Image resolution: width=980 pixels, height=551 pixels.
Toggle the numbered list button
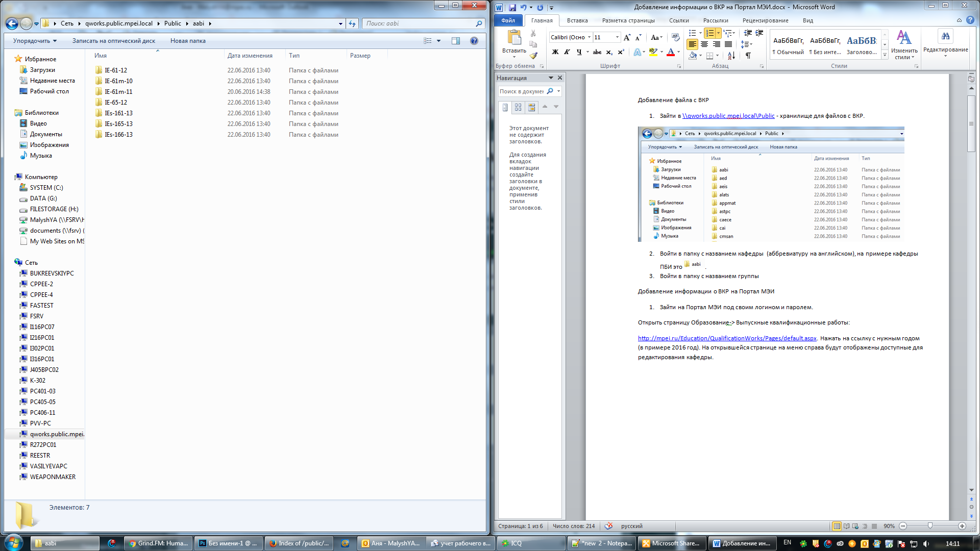point(709,33)
